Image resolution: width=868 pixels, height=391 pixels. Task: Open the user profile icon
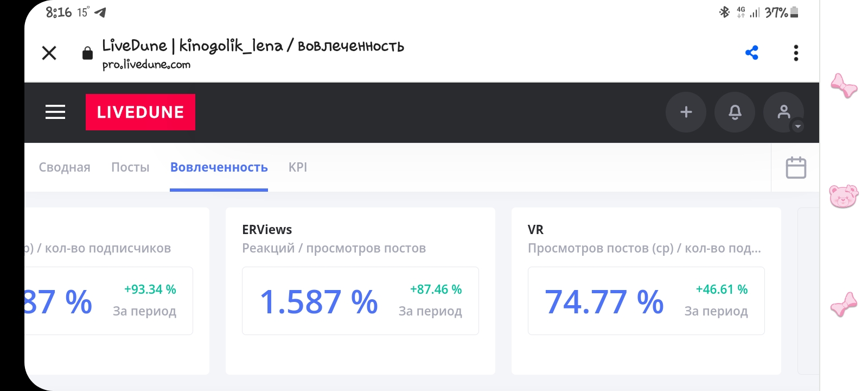click(x=783, y=112)
